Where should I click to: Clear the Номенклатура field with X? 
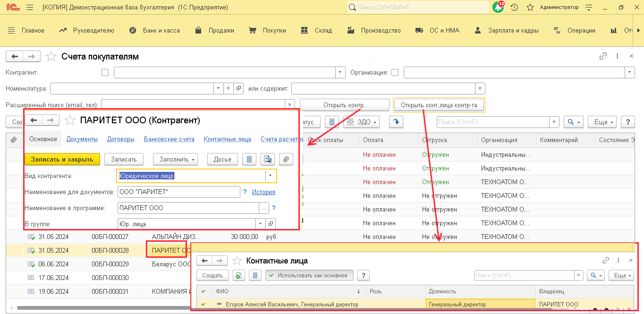(x=228, y=88)
